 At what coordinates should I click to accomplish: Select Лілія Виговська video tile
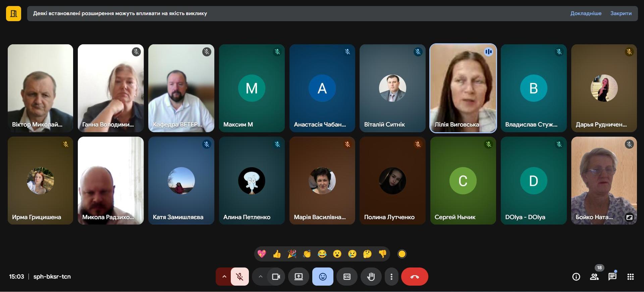[463, 88]
